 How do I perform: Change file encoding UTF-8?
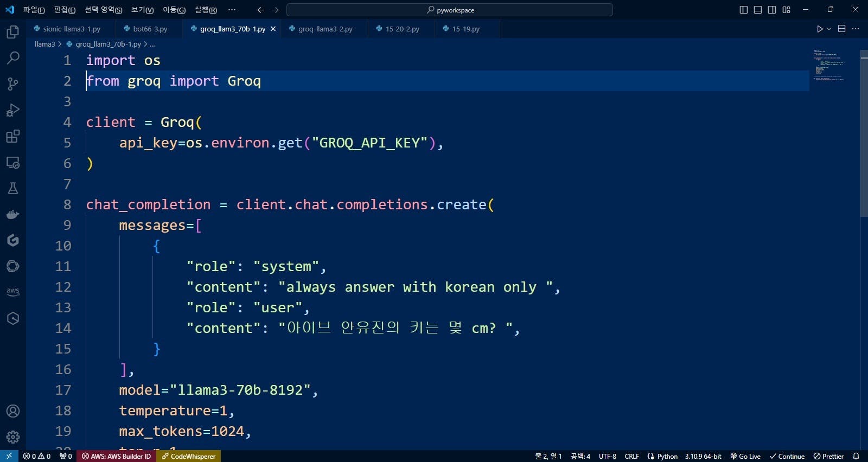[x=608, y=456]
